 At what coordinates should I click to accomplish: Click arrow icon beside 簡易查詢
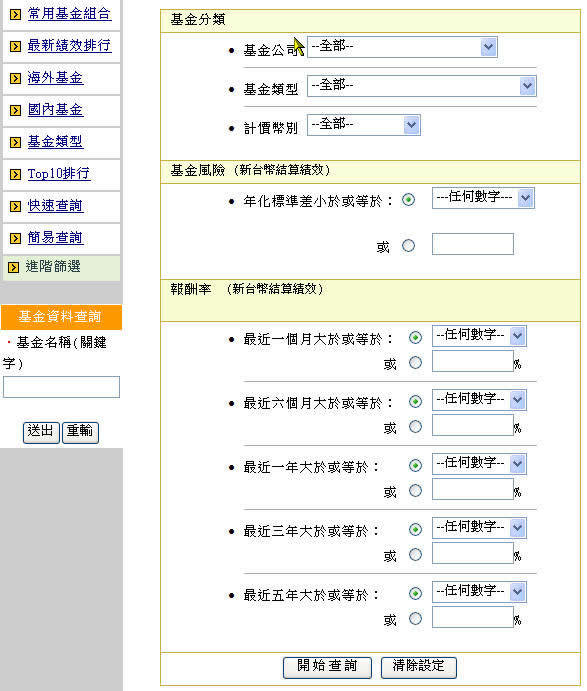[x=15, y=238]
